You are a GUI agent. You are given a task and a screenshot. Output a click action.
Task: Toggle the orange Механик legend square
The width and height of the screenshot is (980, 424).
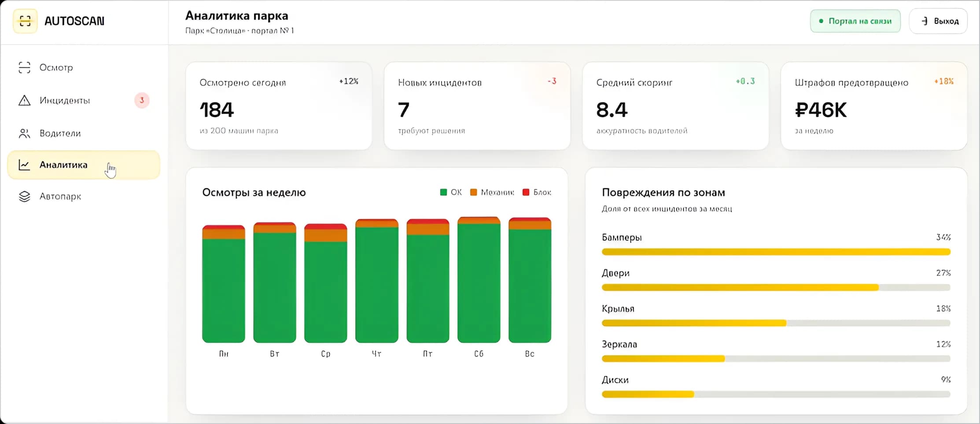click(474, 192)
